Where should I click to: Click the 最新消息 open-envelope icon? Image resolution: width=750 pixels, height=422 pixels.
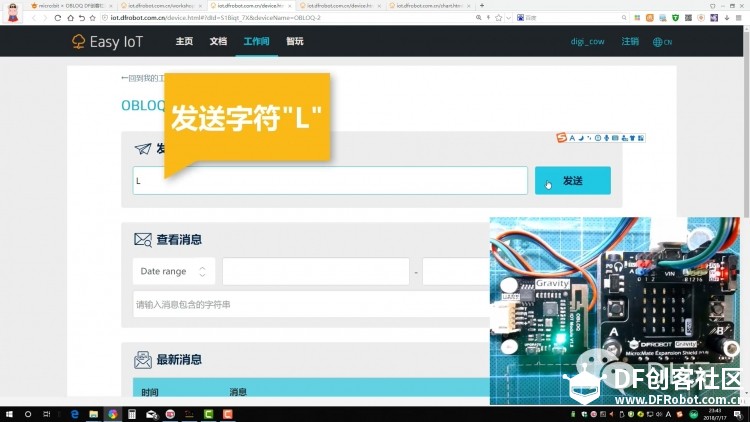click(143, 359)
